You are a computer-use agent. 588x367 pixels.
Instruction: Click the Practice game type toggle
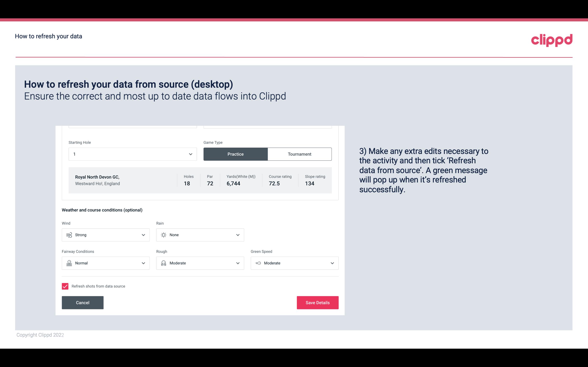(235, 154)
